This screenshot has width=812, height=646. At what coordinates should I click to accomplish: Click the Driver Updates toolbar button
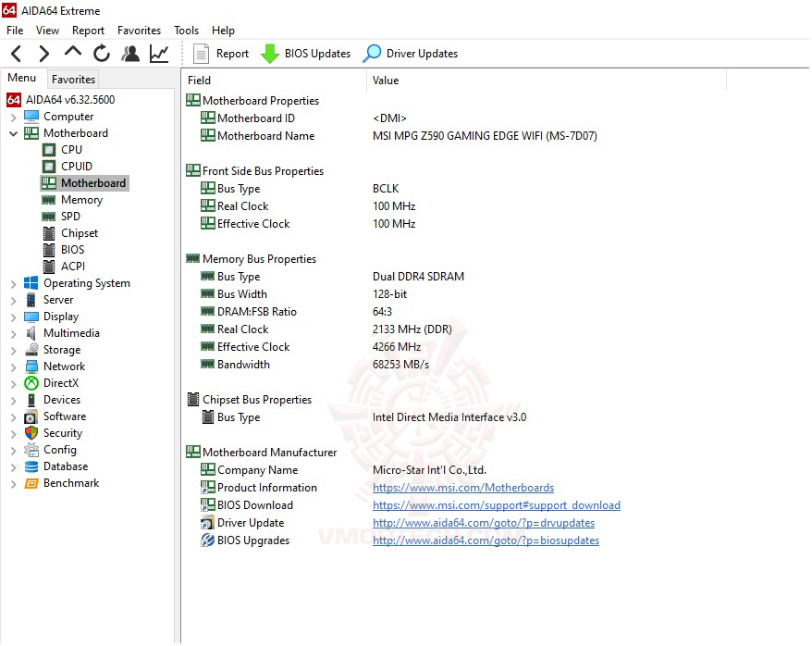coord(410,54)
